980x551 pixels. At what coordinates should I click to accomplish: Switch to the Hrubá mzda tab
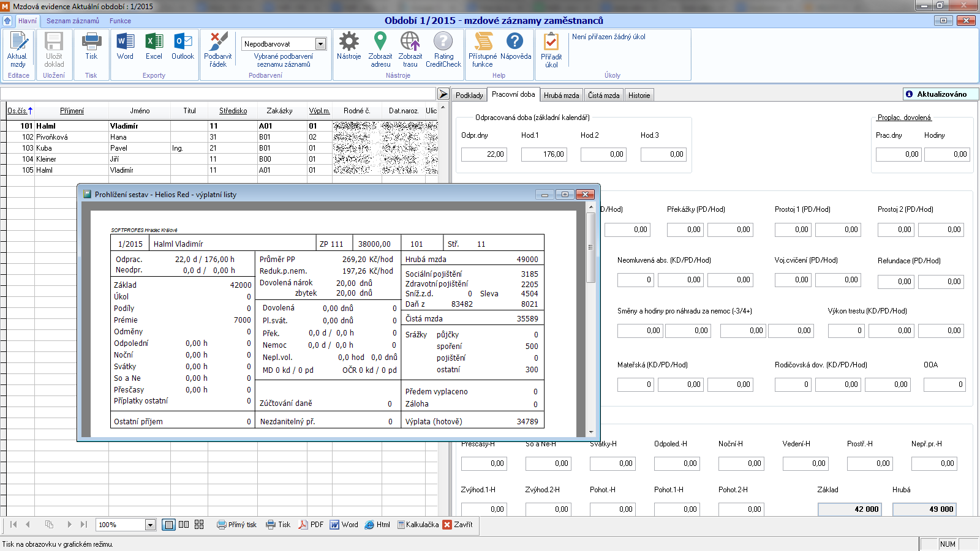pyautogui.click(x=561, y=96)
